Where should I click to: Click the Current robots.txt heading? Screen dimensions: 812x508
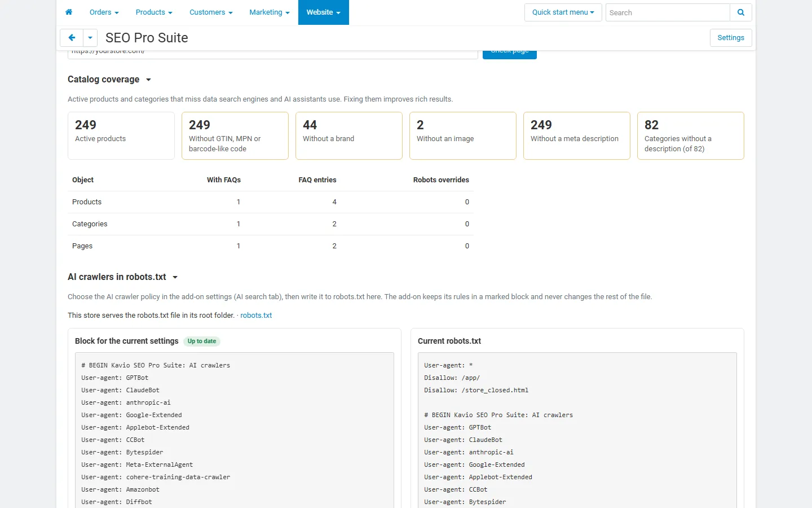449,341
